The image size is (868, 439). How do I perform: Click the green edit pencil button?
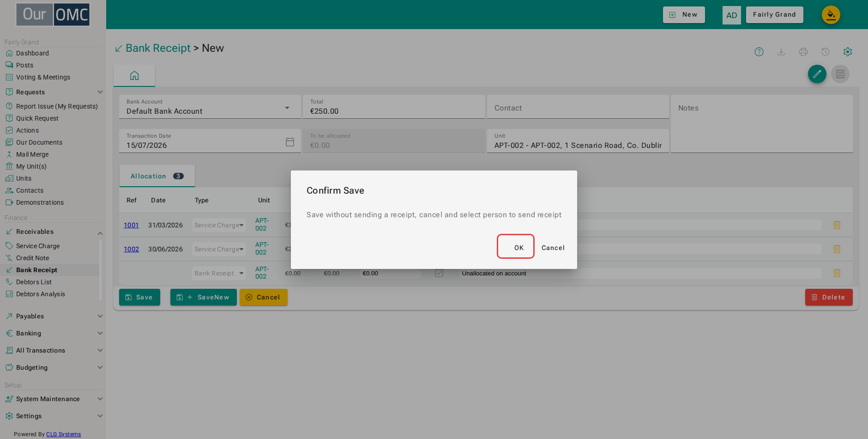tap(817, 74)
